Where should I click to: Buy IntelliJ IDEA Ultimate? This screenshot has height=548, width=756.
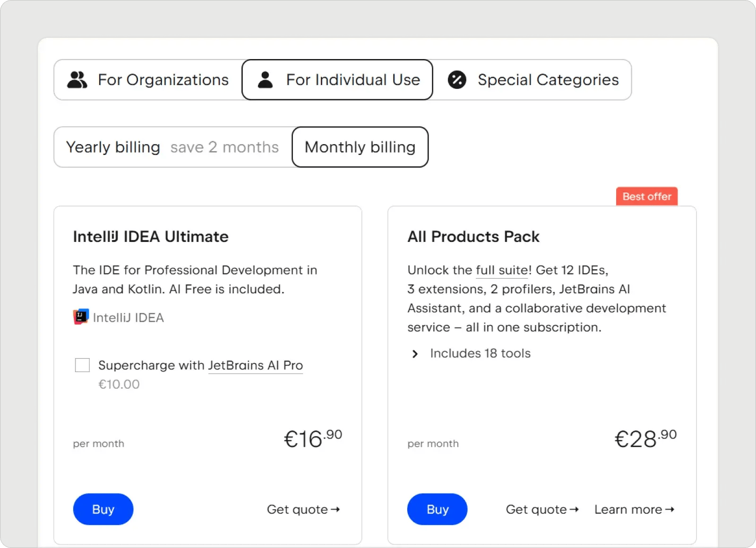[103, 509]
